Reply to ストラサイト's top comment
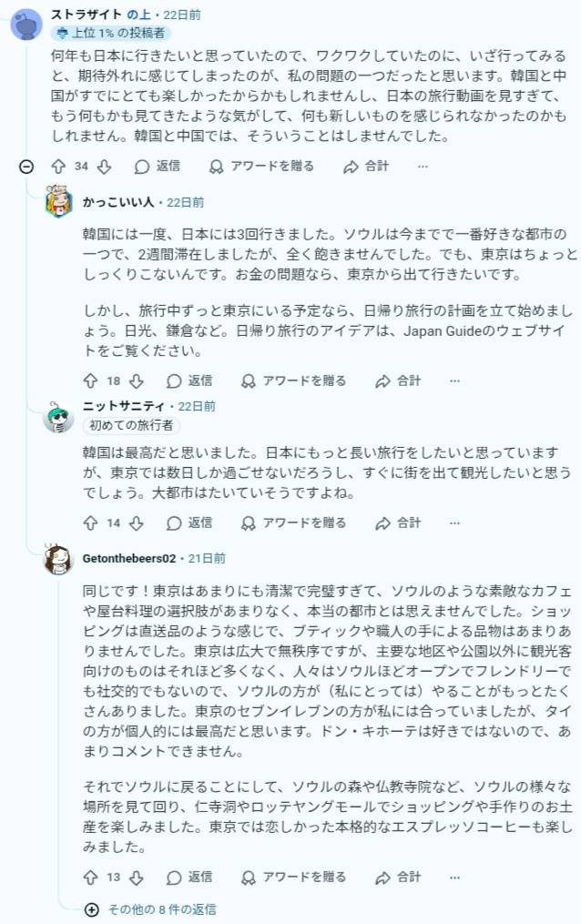 point(157,167)
